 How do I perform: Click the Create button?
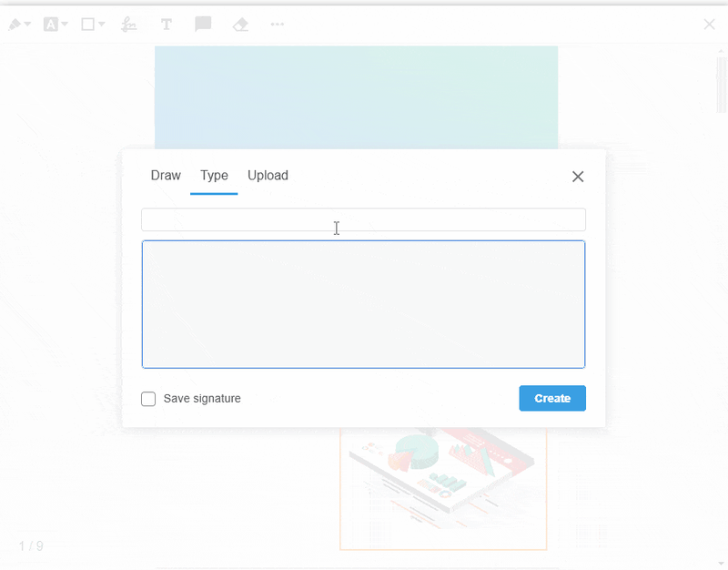pos(552,398)
